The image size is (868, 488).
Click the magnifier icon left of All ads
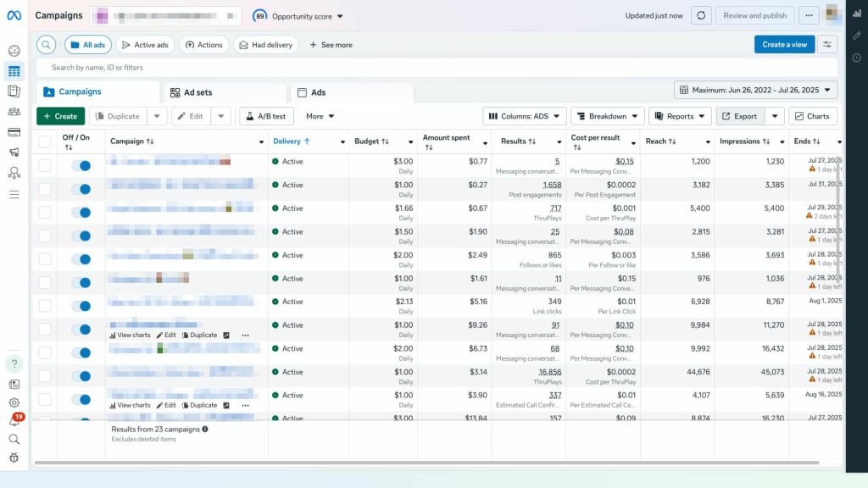[x=47, y=45]
